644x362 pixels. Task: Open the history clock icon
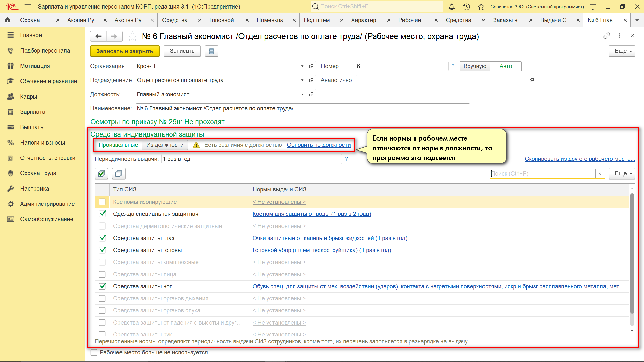[x=467, y=7]
